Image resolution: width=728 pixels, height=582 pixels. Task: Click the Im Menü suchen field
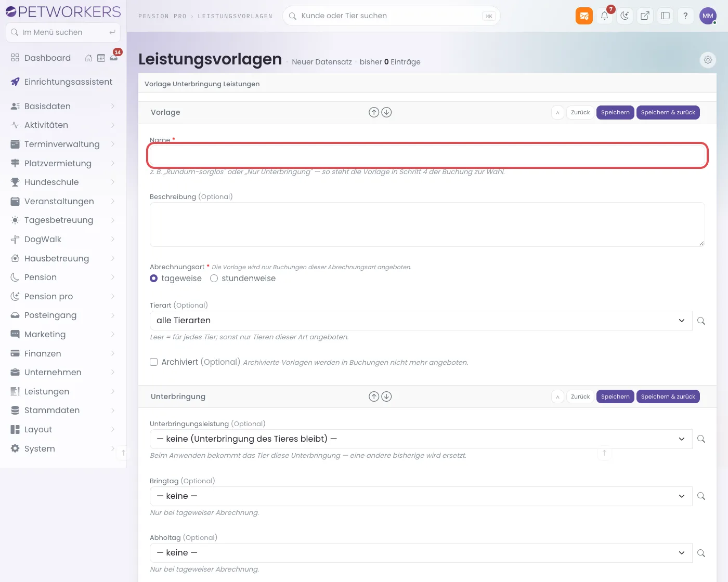(x=63, y=32)
